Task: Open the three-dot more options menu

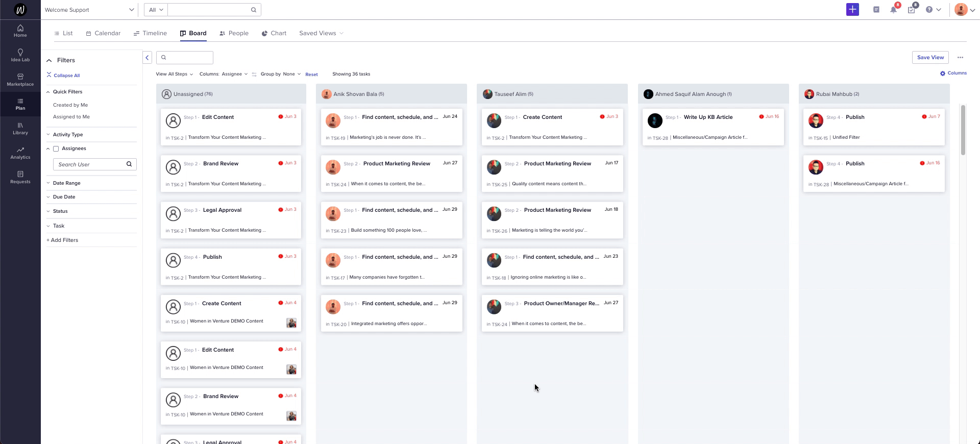Action: click(x=960, y=58)
